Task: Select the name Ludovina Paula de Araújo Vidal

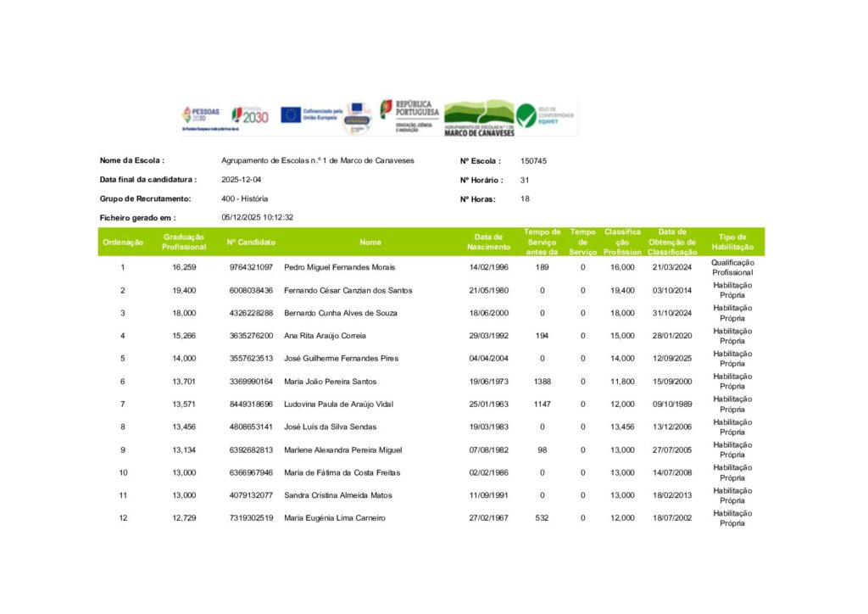Action: 342,405
